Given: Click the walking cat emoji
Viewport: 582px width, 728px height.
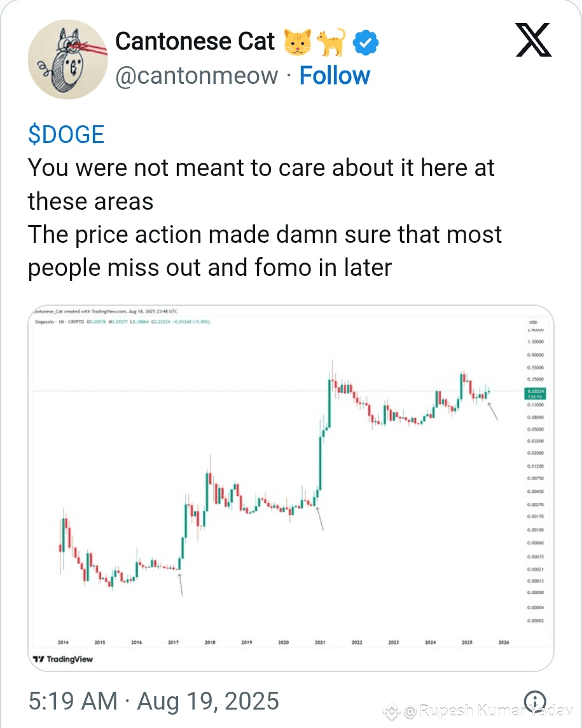Looking at the screenshot, I should point(331,42).
